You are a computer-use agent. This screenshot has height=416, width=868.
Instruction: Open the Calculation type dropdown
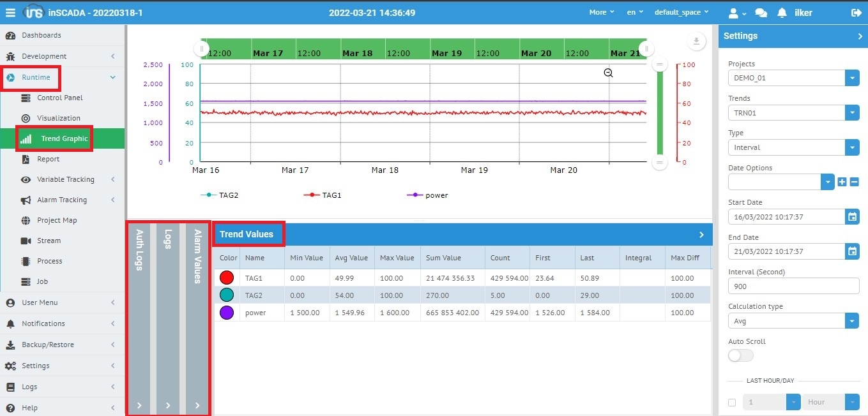[x=852, y=321]
